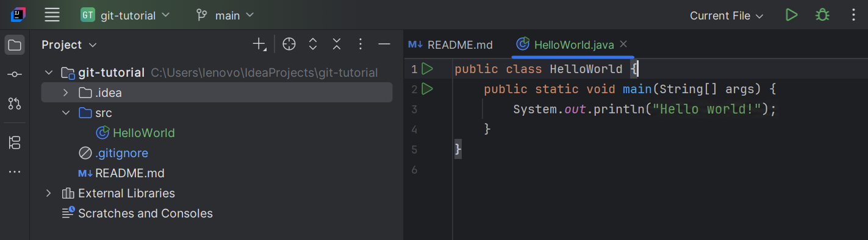Screen dimensions: 868x240
Task: Click the class icon on HelloWorld.java tab
Action: [x=523, y=44]
